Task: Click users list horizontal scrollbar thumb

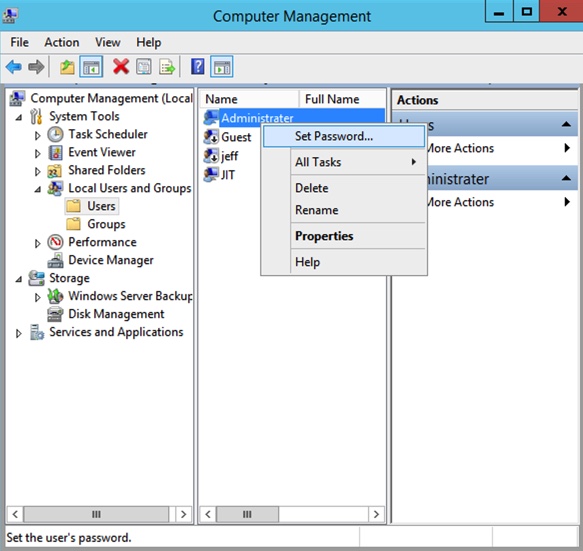Action: pos(247,514)
